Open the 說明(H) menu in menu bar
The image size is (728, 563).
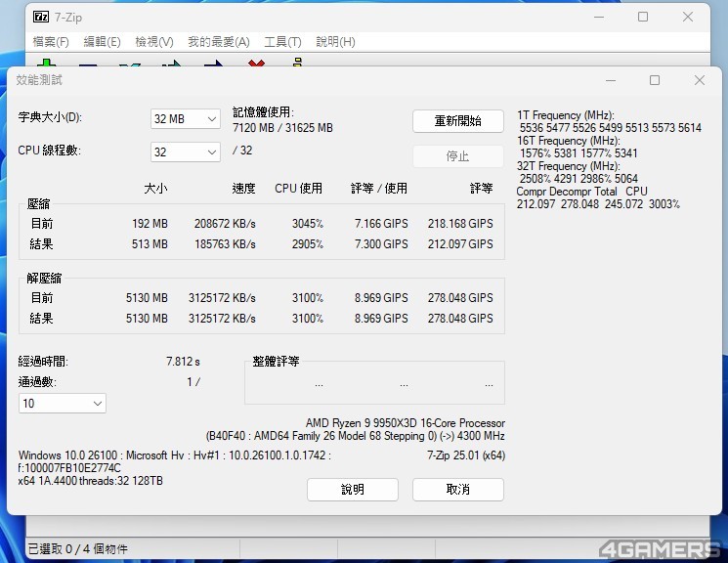(335, 42)
